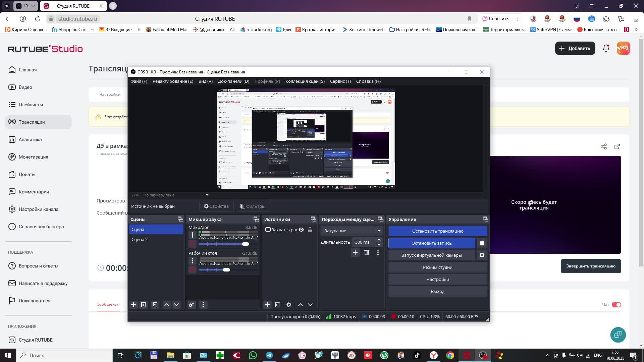Open the Док-панели (D) menu
This screenshot has width=644, height=362.
(x=233, y=81)
